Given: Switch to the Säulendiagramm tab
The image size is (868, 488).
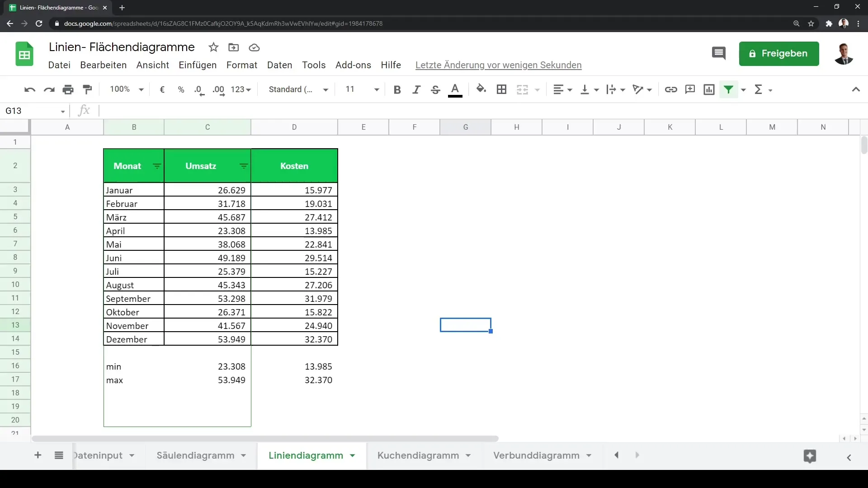Looking at the screenshot, I should (x=196, y=455).
